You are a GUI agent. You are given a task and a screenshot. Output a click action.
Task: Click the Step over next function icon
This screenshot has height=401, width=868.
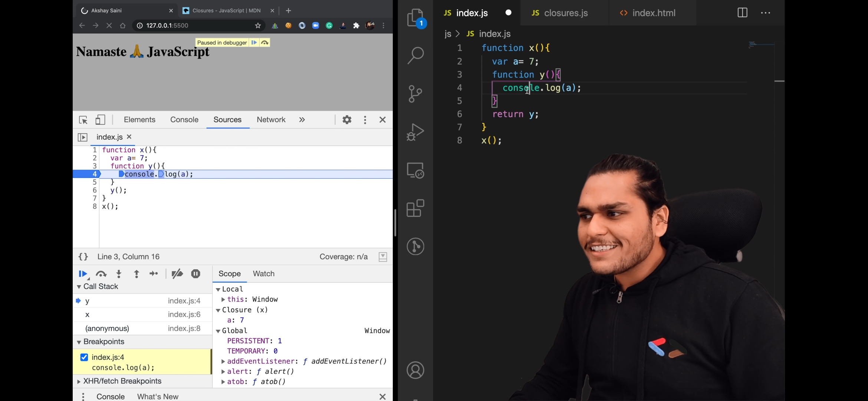101,274
